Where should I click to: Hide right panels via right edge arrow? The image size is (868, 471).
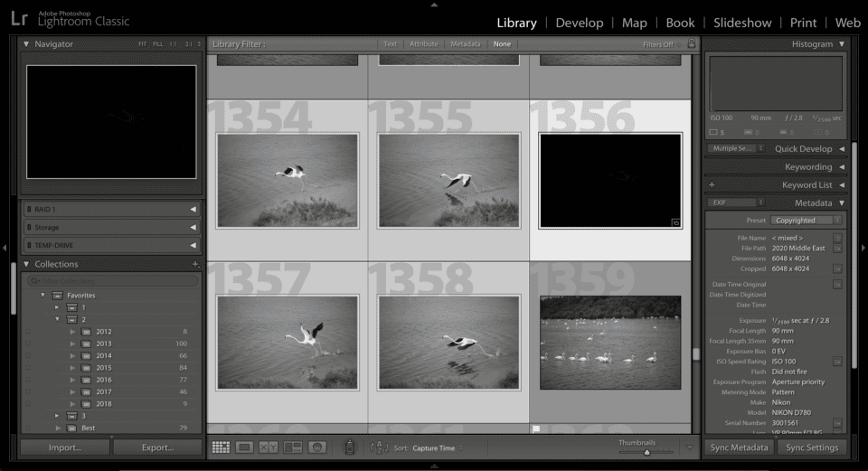(x=863, y=248)
